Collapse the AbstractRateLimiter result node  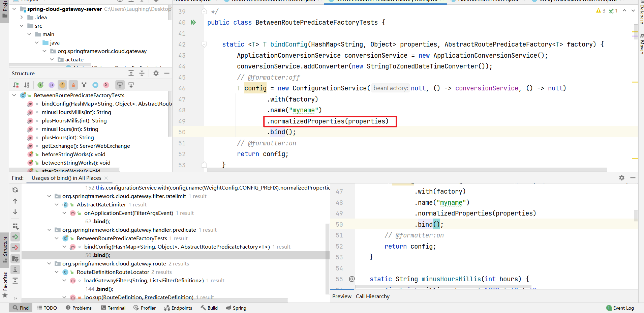57,204
